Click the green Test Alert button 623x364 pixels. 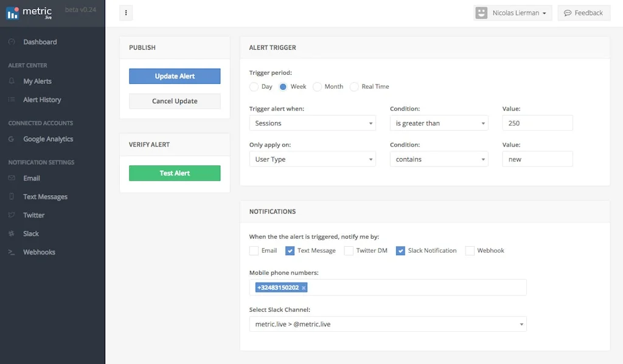[175, 173]
